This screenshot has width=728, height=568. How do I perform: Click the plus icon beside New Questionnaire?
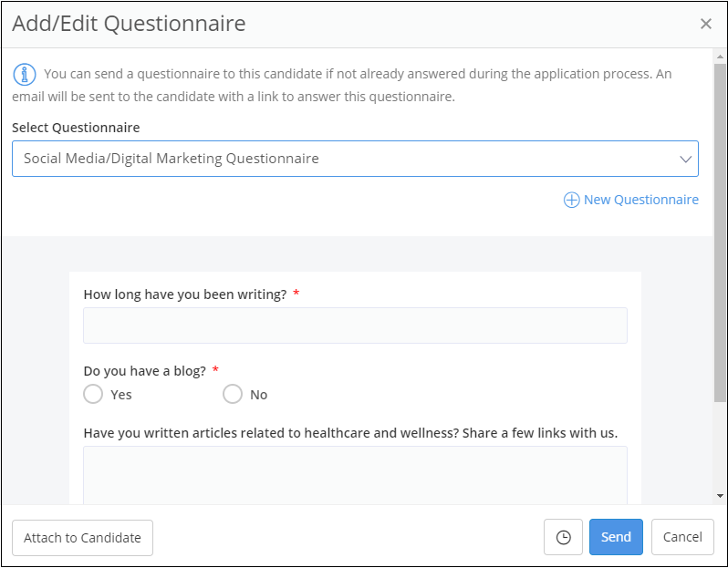[571, 200]
